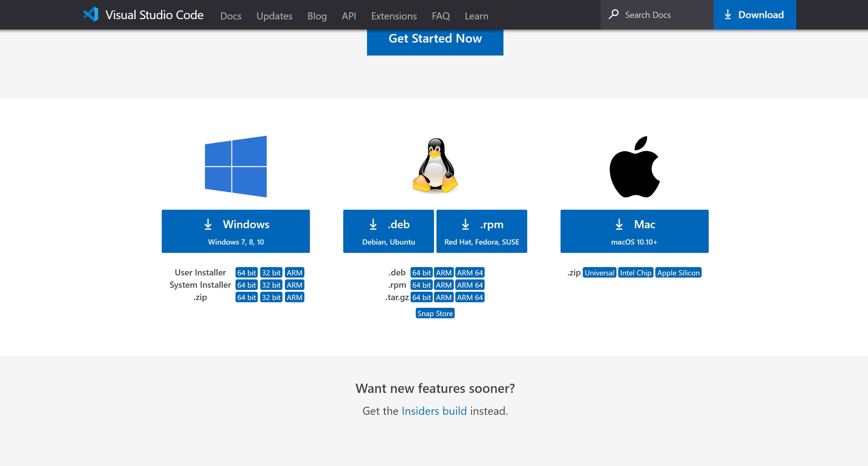868x466 pixels.
Task: Click the Search Docs input field
Action: tap(657, 15)
